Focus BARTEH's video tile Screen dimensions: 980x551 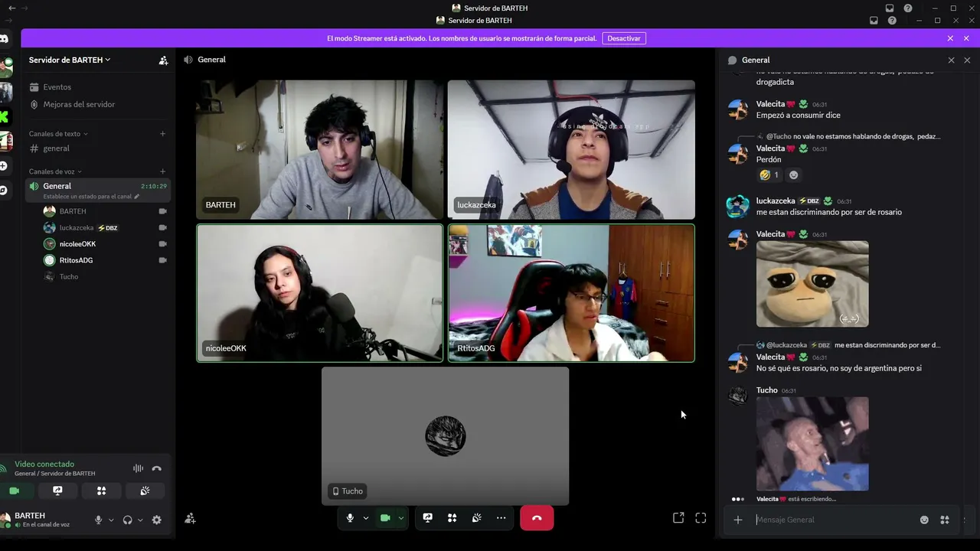point(319,150)
